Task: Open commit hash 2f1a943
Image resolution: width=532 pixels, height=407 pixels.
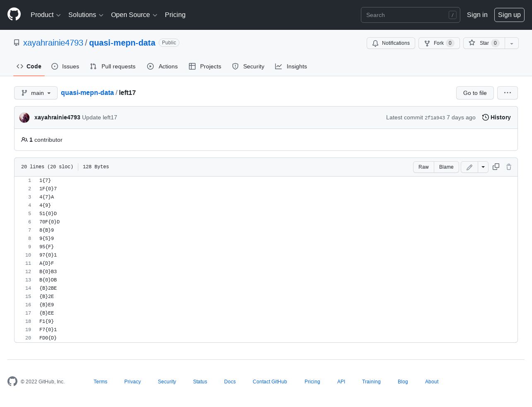Action: click(435, 118)
